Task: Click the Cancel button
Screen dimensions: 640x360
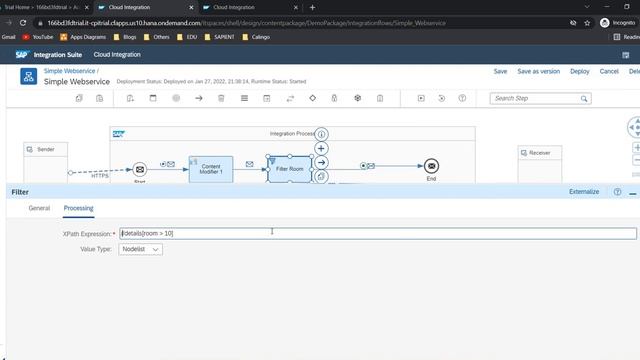Action: click(609, 71)
